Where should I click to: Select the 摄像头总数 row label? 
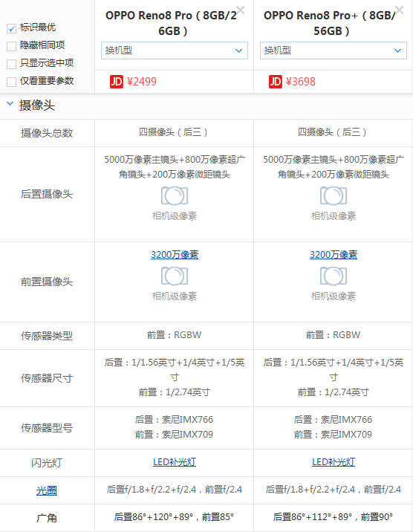click(x=47, y=133)
